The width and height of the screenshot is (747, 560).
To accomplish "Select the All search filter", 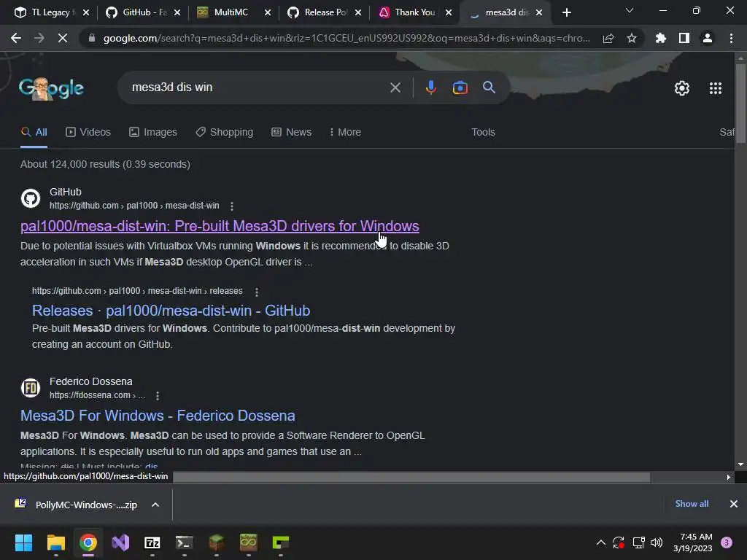I will click(x=34, y=133).
